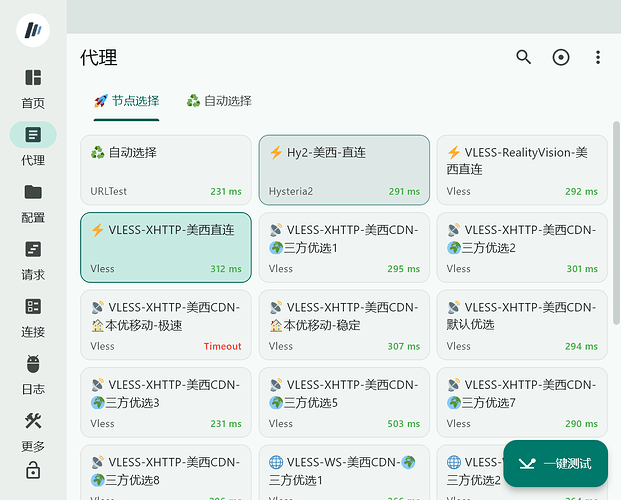The height and width of the screenshot is (500, 621).
Task: Open the 日志 logs section
Action: coord(33,375)
